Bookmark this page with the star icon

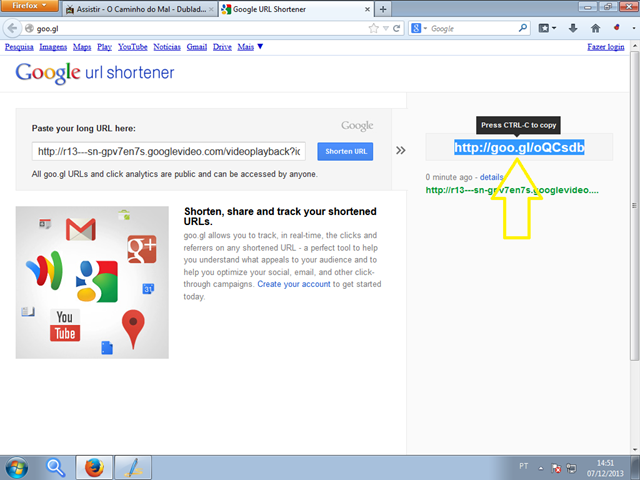(373, 28)
